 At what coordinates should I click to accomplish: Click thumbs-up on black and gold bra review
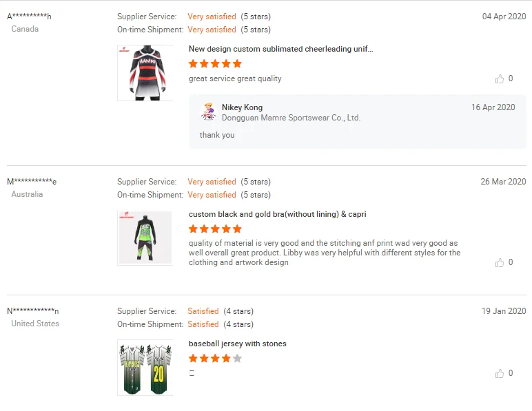coord(500,263)
